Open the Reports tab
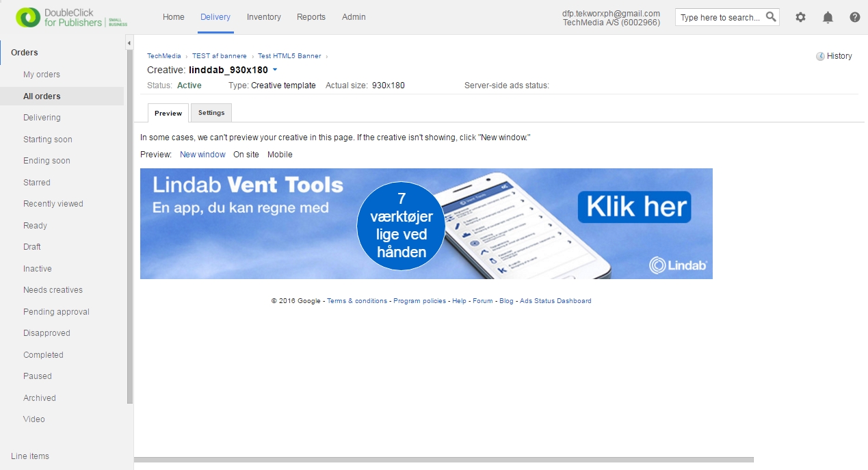 (311, 17)
